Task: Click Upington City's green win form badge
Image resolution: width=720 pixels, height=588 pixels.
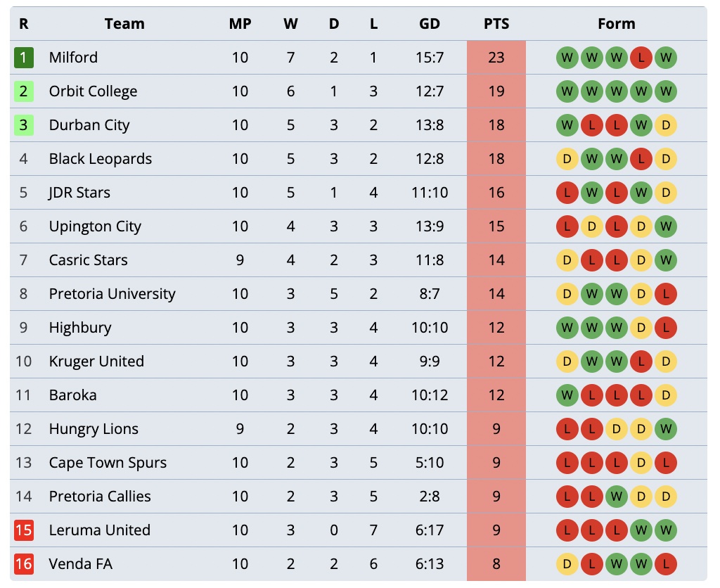Action: 666,226
